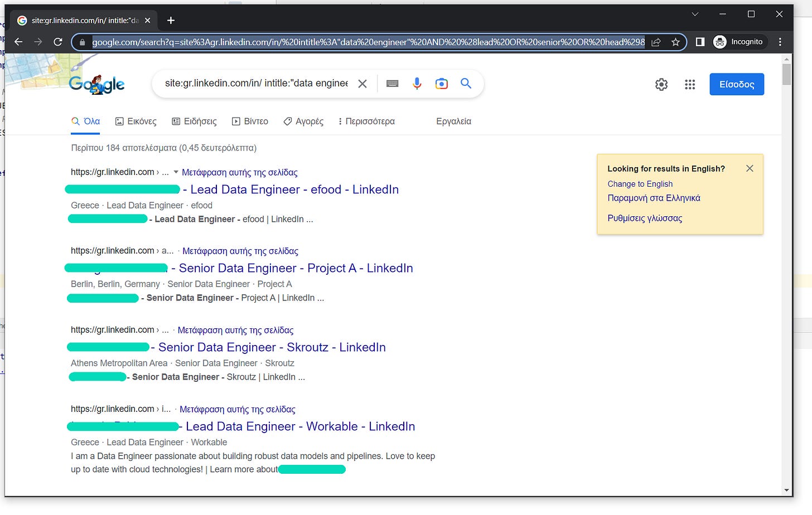Image resolution: width=812 pixels, height=515 pixels.
Task: Start voice search with microphone
Action: (417, 84)
